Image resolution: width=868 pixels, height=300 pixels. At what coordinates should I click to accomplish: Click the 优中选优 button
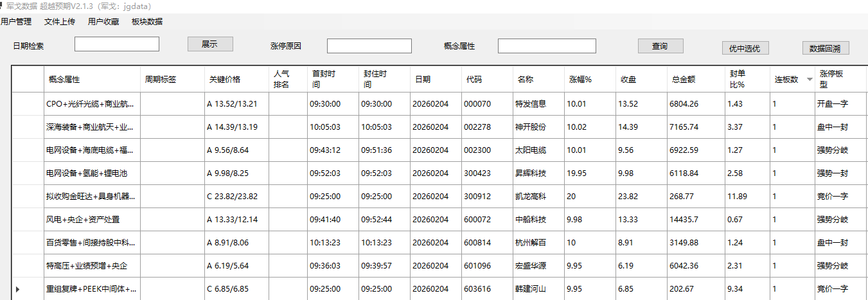click(x=745, y=48)
